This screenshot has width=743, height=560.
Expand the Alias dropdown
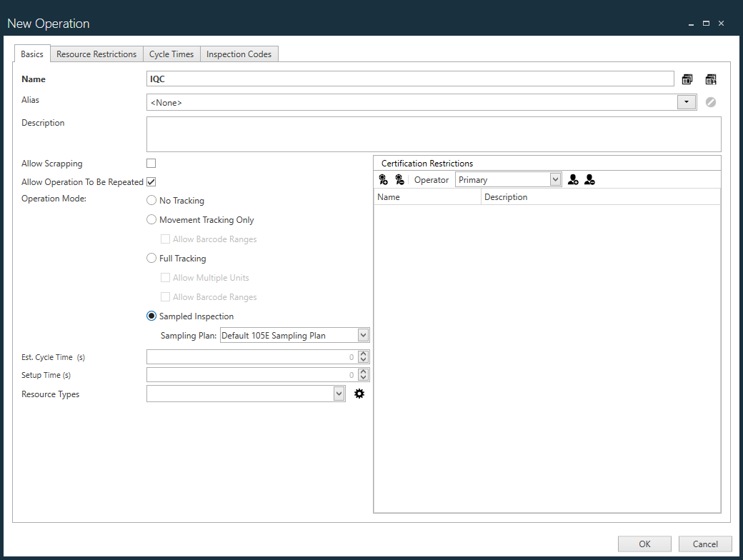click(x=686, y=102)
